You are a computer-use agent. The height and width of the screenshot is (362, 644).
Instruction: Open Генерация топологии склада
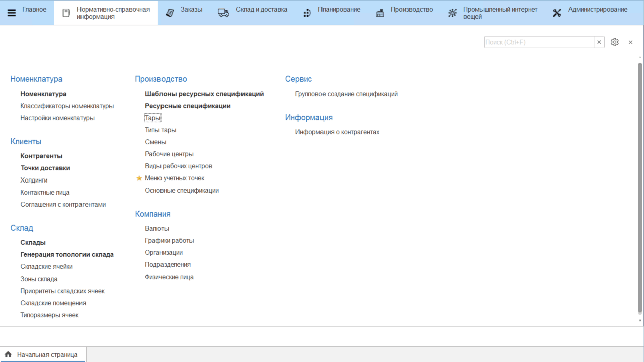point(67,255)
